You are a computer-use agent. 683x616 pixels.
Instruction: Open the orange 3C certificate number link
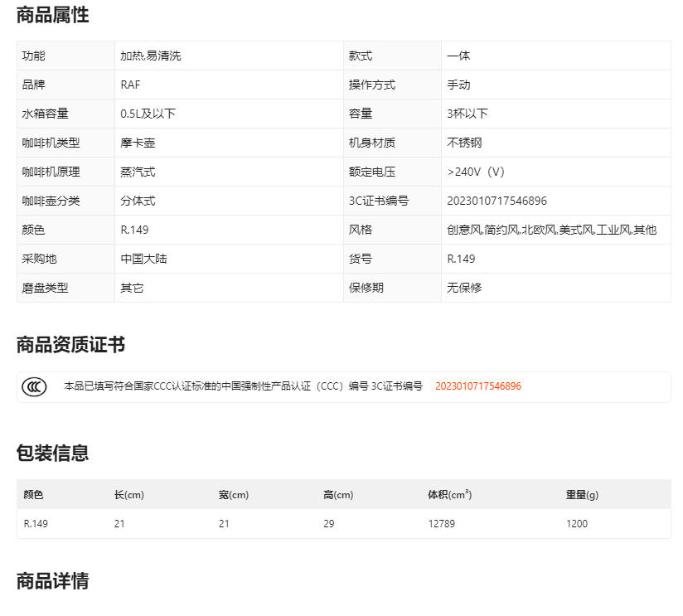[x=477, y=386]
